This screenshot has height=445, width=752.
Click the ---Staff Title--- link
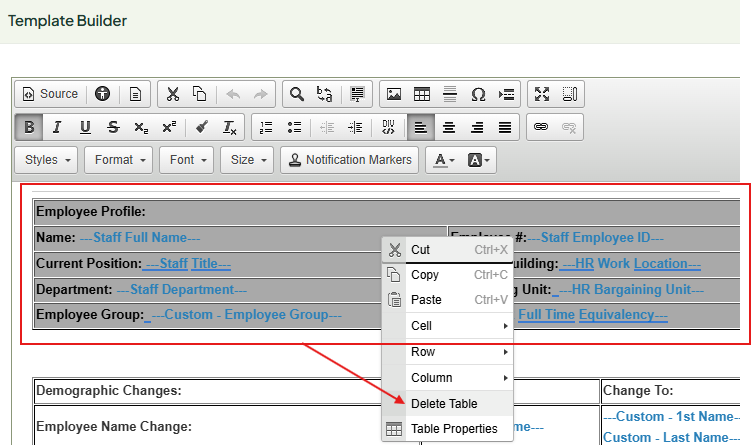click(x=187, y=263)
